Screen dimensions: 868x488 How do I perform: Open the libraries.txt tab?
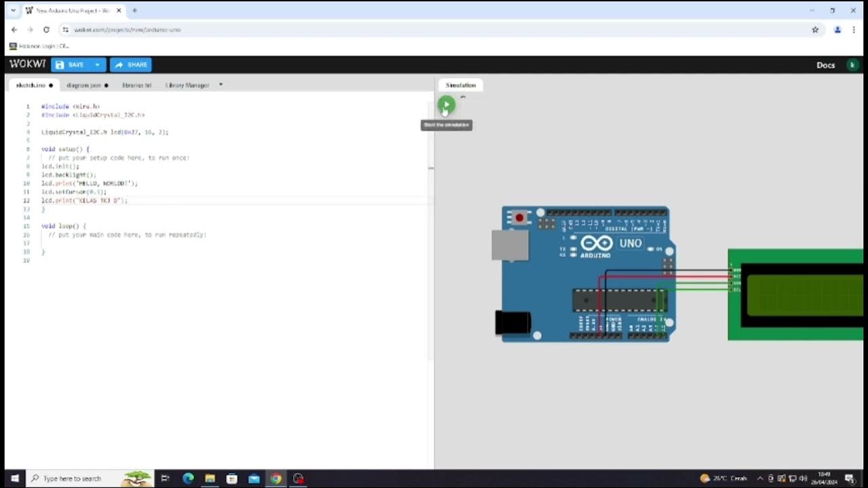(x=136, y=85)
